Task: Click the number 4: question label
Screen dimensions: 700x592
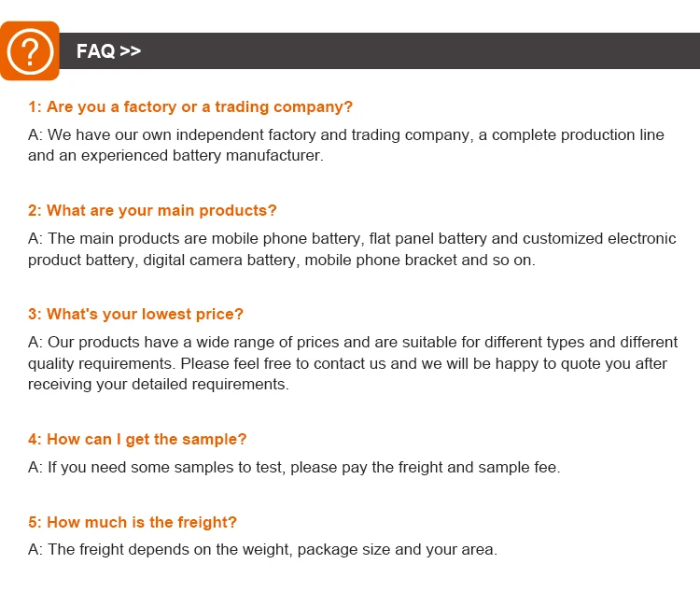Action: click(35, 439)
